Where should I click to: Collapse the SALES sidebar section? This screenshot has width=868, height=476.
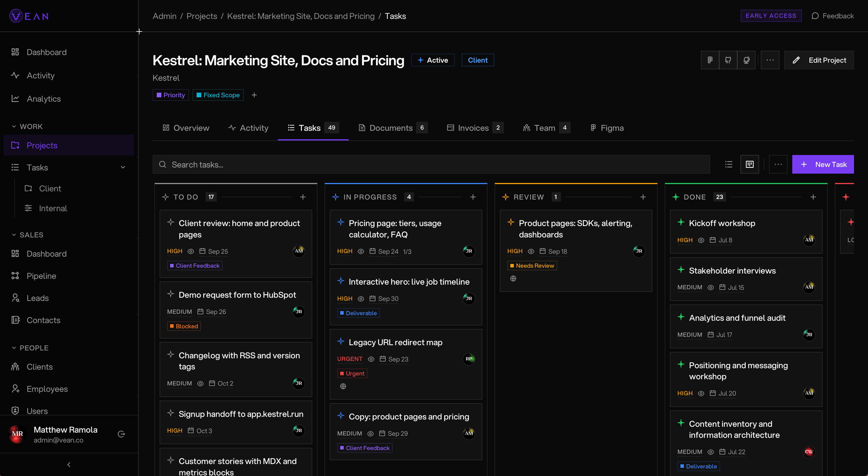click(27, 235)
